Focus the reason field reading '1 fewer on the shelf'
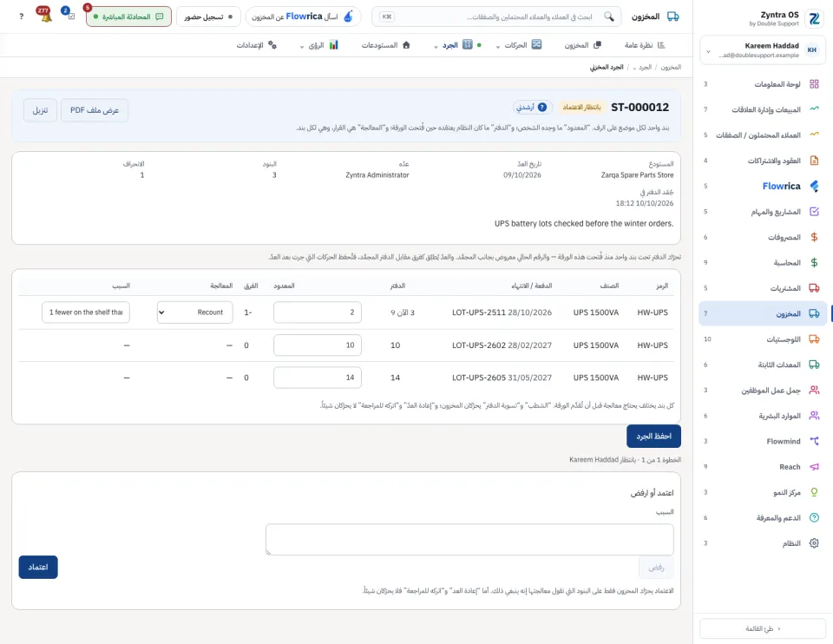The image size is (833, 644). tap(86, 312)
